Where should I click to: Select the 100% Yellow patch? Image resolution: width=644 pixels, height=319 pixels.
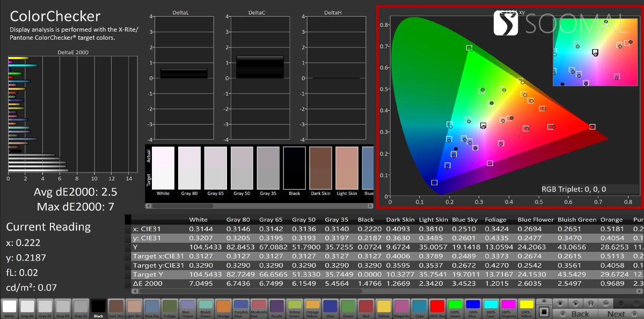(x=526, y=308)
